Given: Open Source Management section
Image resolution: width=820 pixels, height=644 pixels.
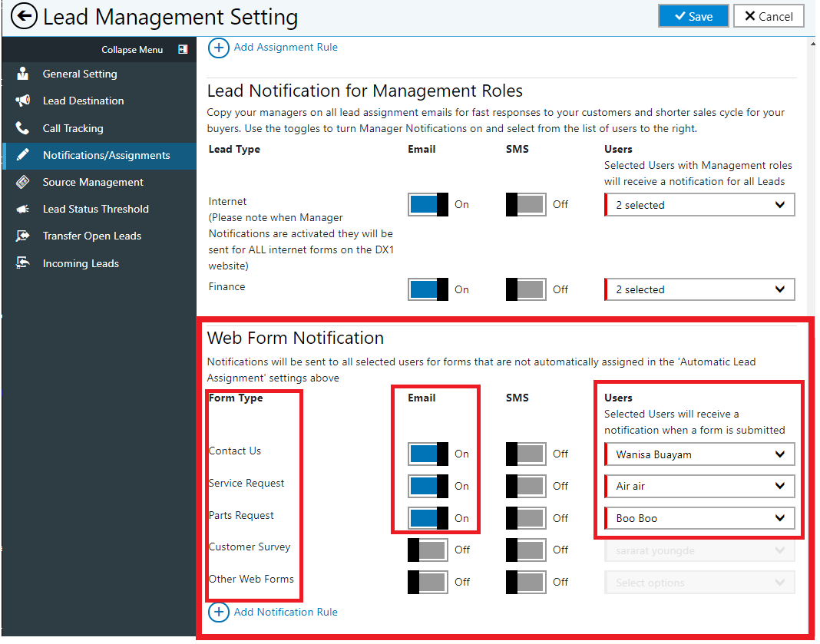Looking at the screenshot, I should [99, 182].
